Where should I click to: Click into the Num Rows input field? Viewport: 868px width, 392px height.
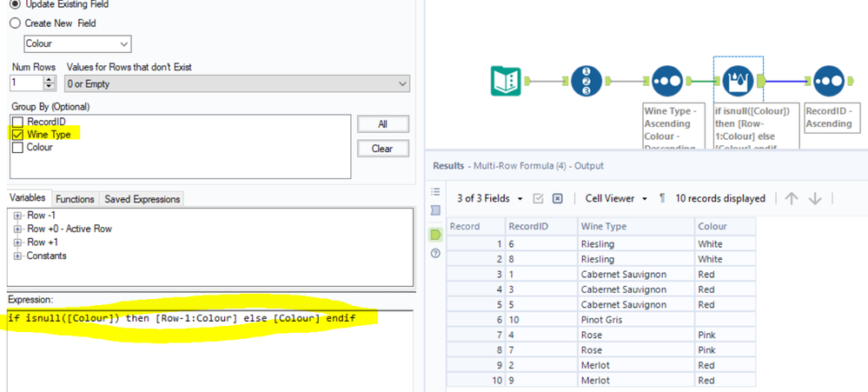pyautogui.click(x=27, y=83)
